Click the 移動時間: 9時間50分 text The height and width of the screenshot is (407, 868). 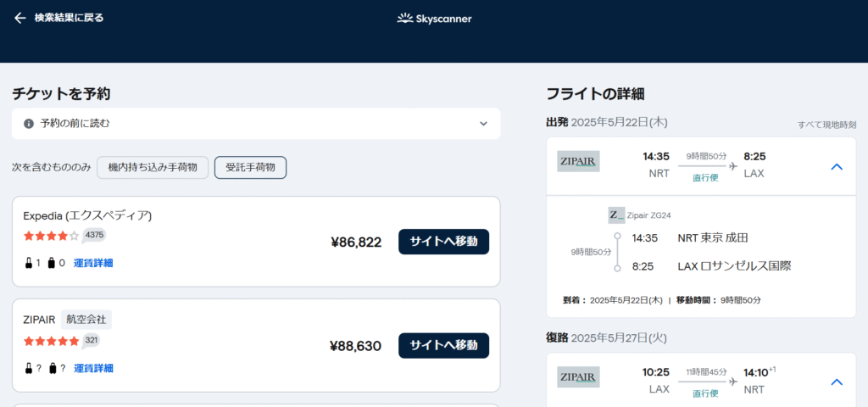coord(719,301)
